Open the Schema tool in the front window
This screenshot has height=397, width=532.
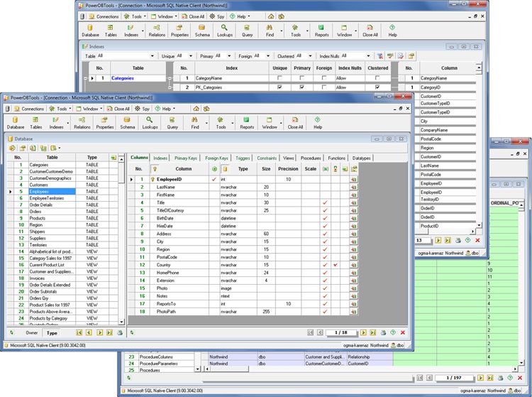coord(128,123)
